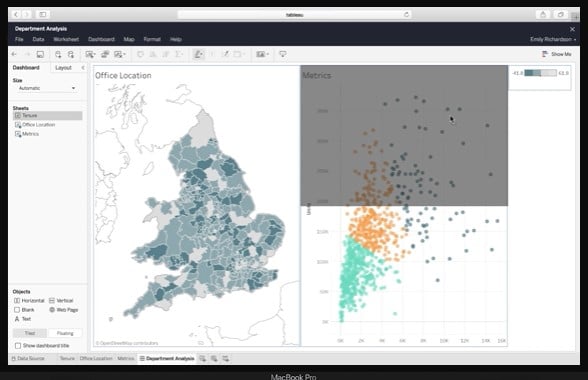This screenshot has height=380, width=588.
Task: Collapse the Dashboard side pane
Action: click(83, 68)
